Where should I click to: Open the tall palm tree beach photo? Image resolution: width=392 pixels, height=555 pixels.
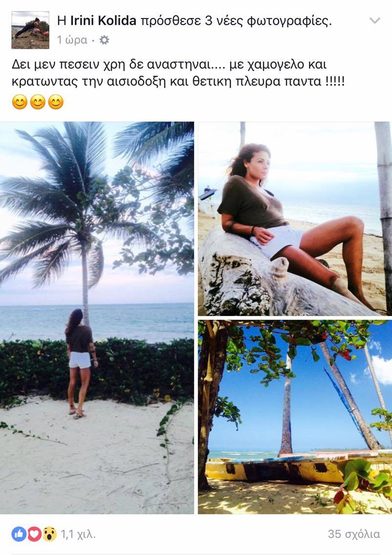tap(97, 318)
